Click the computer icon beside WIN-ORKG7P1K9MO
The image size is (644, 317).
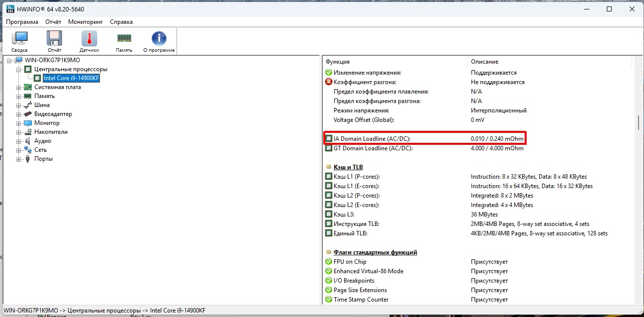click(x=19, y=60)
